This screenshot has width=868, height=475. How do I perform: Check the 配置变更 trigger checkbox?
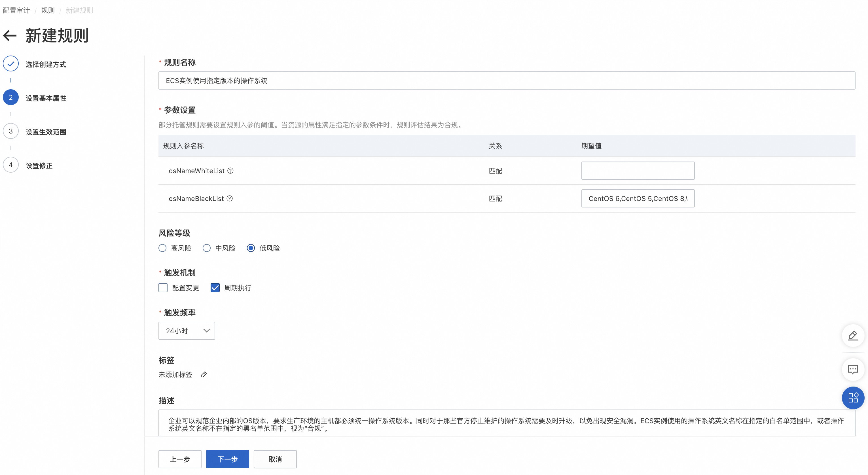[163, 288]
